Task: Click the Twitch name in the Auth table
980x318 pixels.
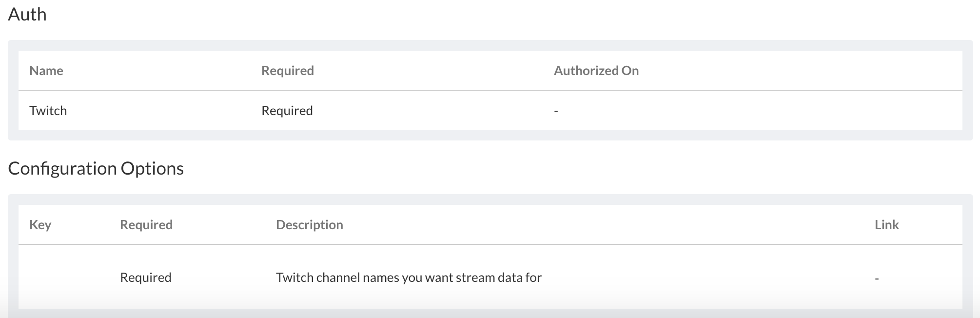Action: pyautogui.click(x=48, y=111)
